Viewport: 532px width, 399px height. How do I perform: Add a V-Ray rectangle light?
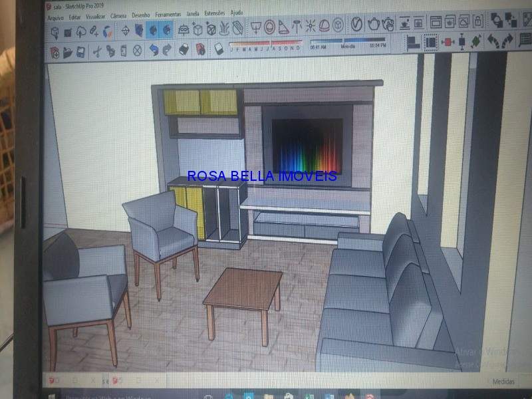click(x=256, y=27)
